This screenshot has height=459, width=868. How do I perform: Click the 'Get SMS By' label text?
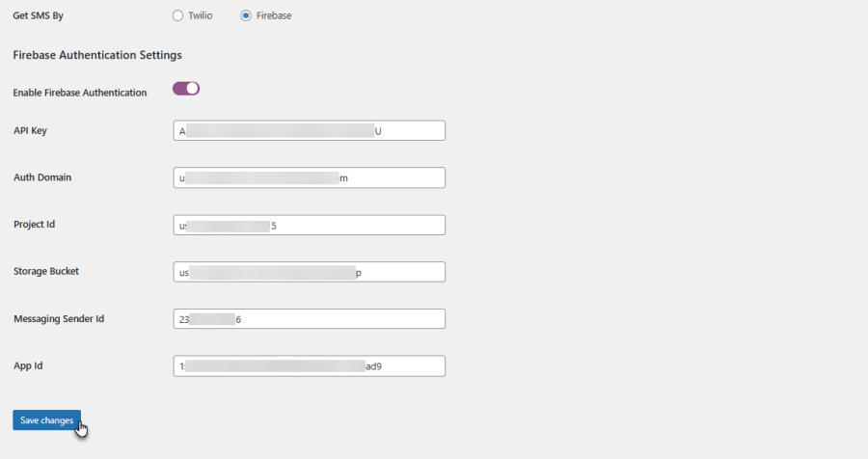pos(39,16)
